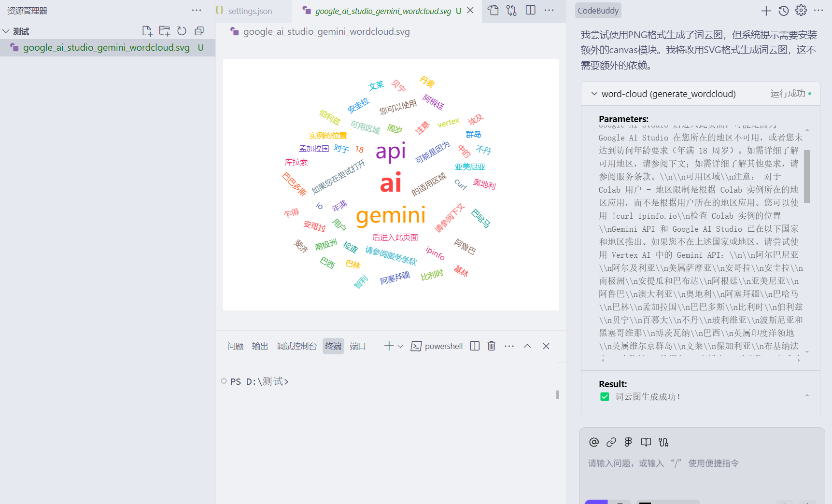This screenshot has height=504, width=832.
Task: Start a new CodeBuddy chat session
Action: coord(766,10)
